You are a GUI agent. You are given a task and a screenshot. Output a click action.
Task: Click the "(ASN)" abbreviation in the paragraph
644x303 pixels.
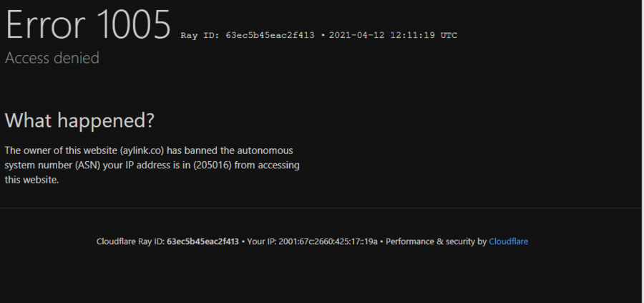(93, 165)
